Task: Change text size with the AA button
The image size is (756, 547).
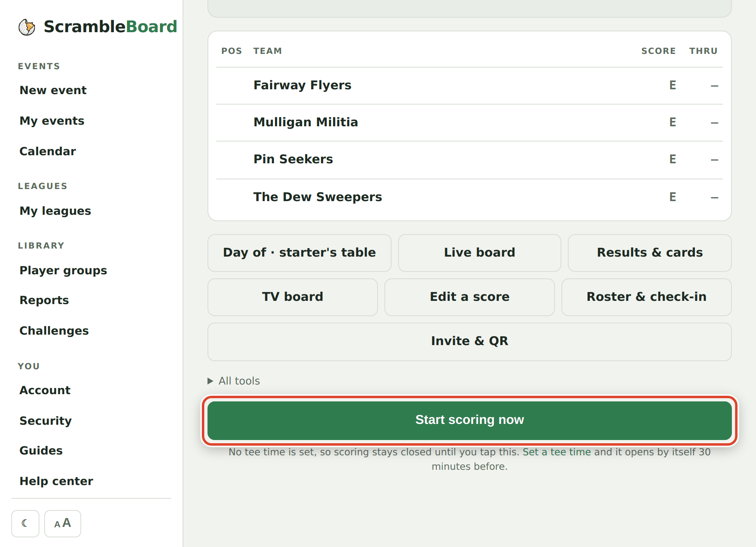Action: [x=63, y=523]
